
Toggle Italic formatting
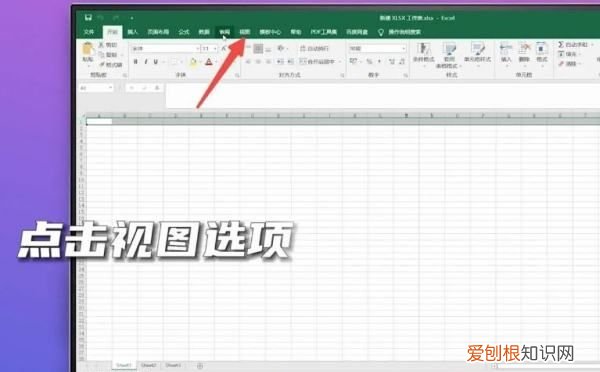pyautogui.click(x=146, y=62)
